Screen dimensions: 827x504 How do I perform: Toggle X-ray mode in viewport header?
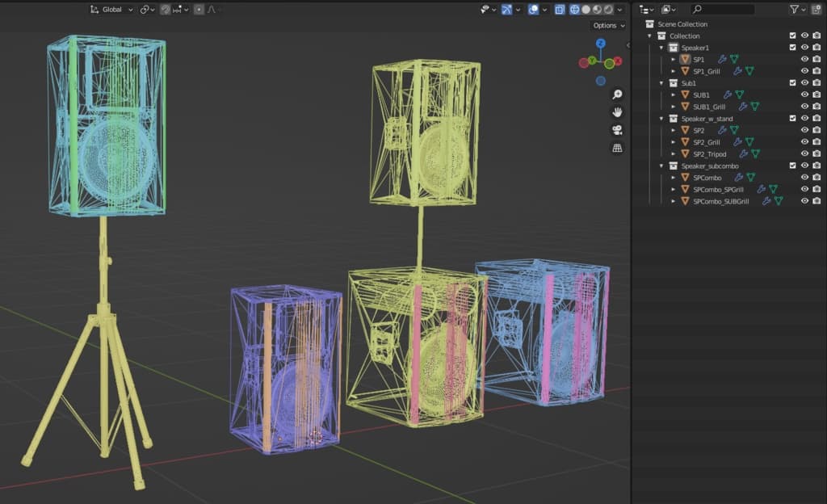point(560,10)
